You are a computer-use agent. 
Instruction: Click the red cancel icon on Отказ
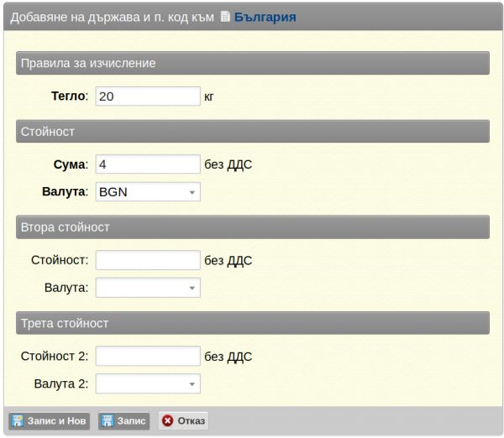click(x=166, y=420)
